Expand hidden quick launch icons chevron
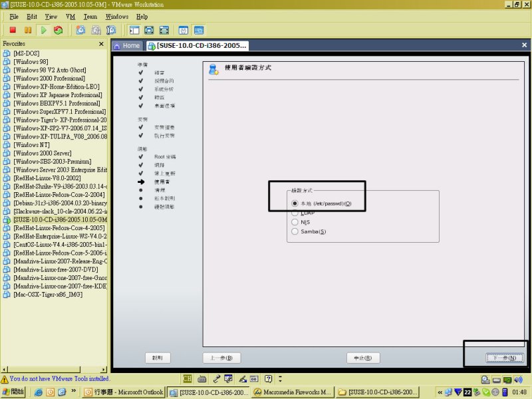532x399 pixels. coord(74,391)
